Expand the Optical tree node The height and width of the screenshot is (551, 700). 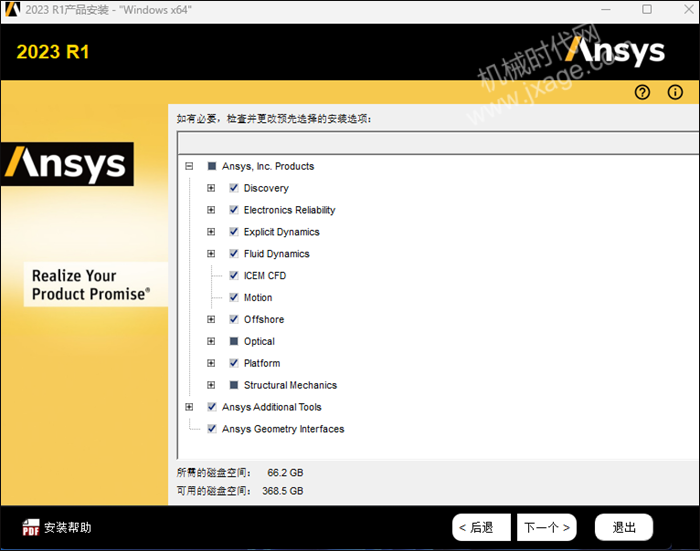211,341
